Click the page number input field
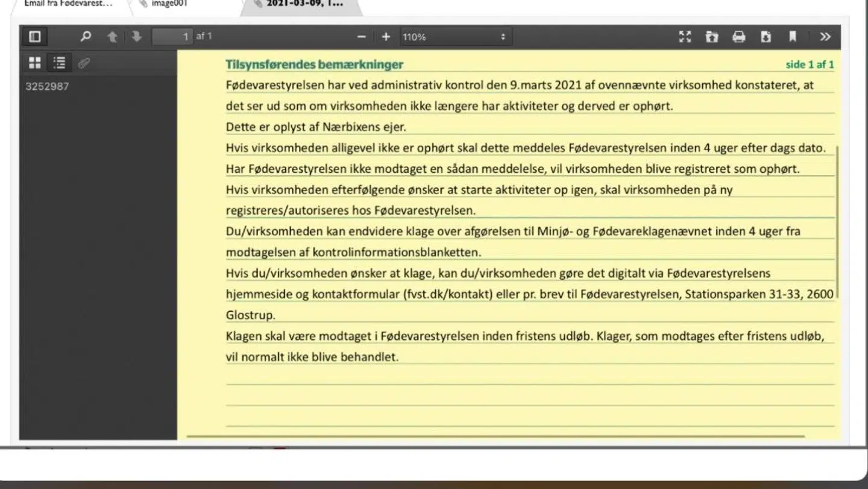This screenshot has width=868, height=489. 172,37
